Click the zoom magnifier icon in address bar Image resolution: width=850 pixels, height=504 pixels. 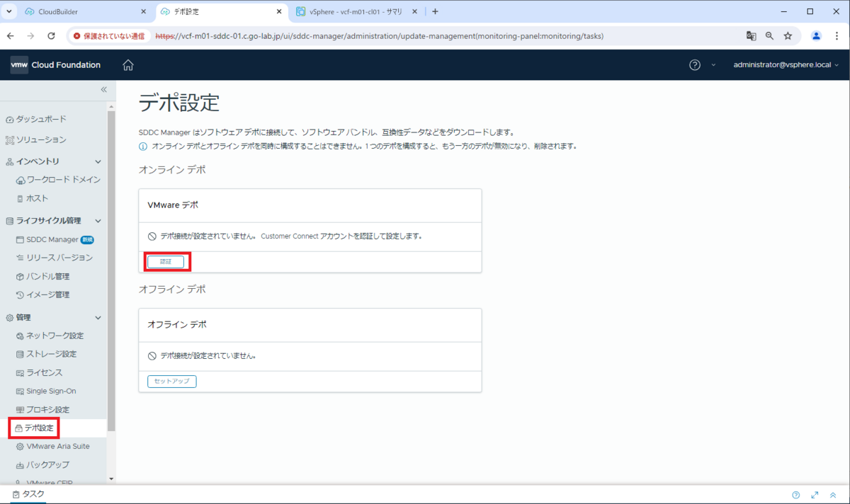769,35
